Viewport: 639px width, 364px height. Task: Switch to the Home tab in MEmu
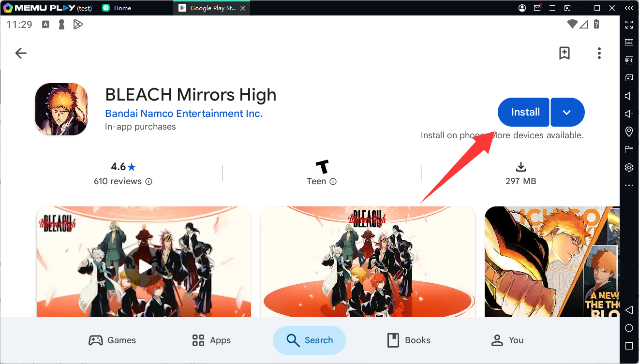[117, 8]
